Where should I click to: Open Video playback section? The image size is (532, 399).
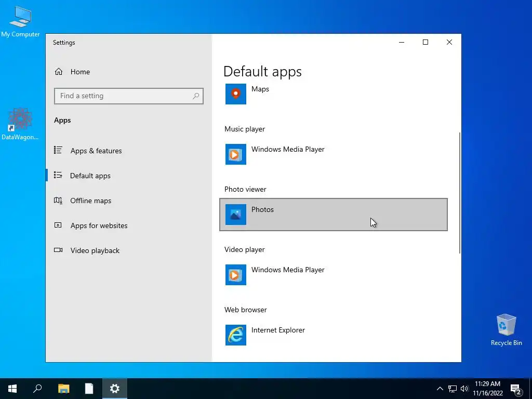tap(128, 250)
